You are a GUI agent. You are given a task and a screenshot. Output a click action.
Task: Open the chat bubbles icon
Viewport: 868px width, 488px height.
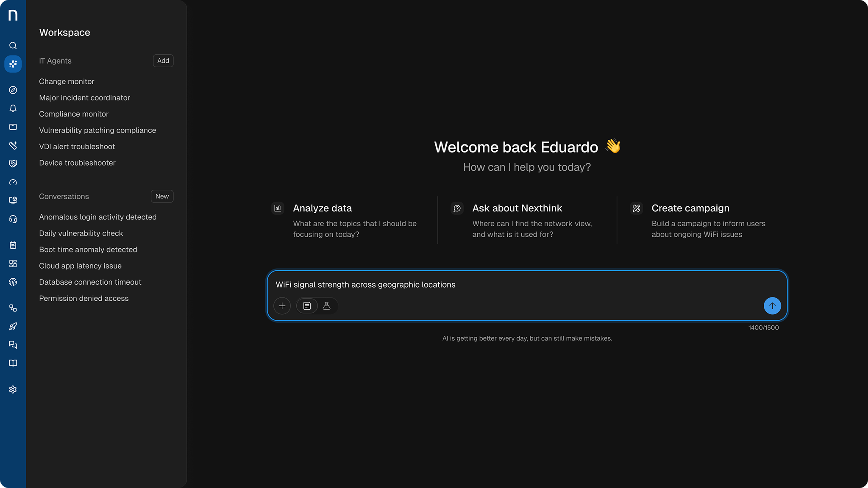[x=13, y=345]
